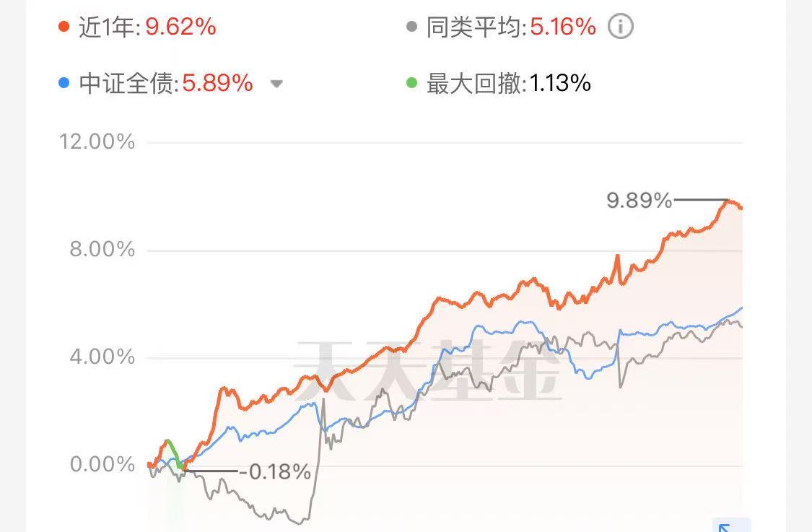Select the green 最大回撤 legend dot
The image size is (812, 532).
[411, 83]
